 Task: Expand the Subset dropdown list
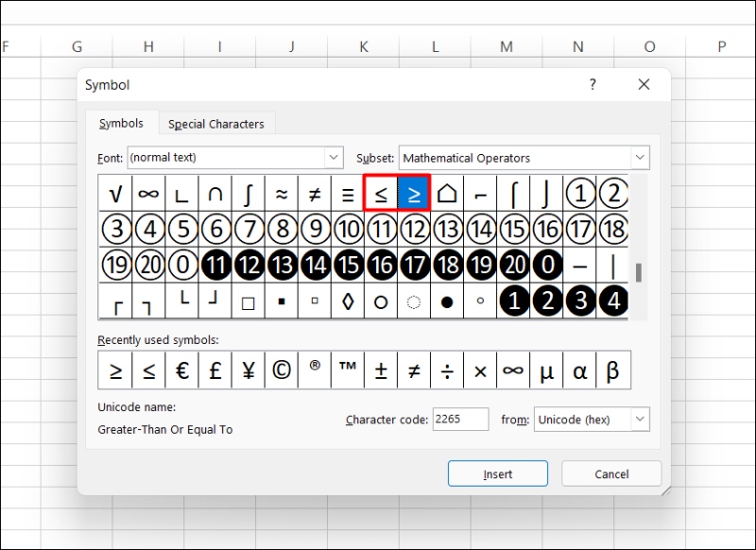point(640,158)
